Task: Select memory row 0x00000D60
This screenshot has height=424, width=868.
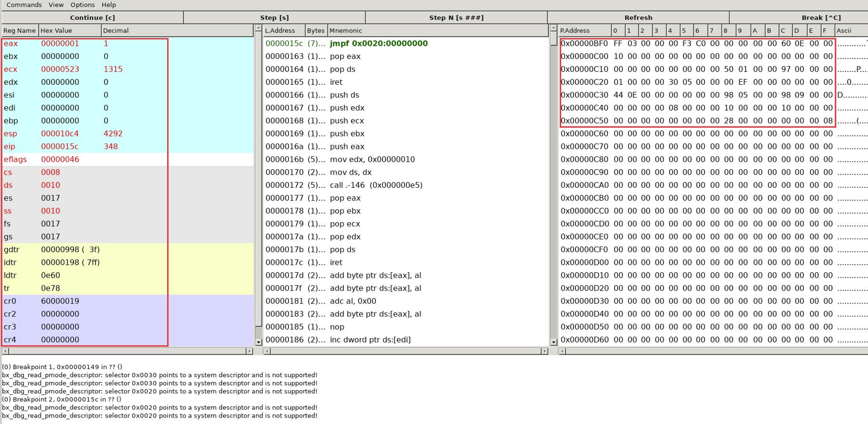Action: [x=713, y=340]
